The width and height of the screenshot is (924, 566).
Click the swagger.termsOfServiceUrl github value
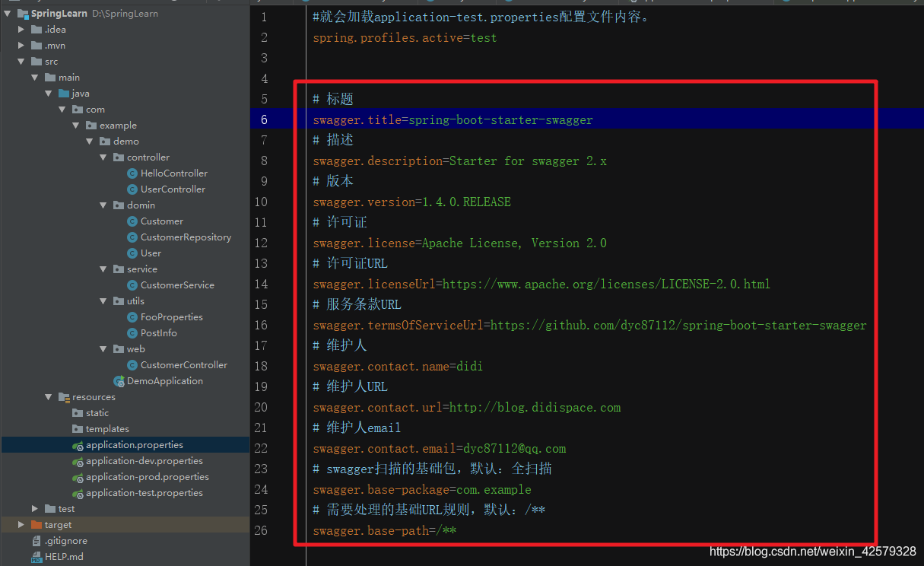pyautogui.click(x=678, y=325)
